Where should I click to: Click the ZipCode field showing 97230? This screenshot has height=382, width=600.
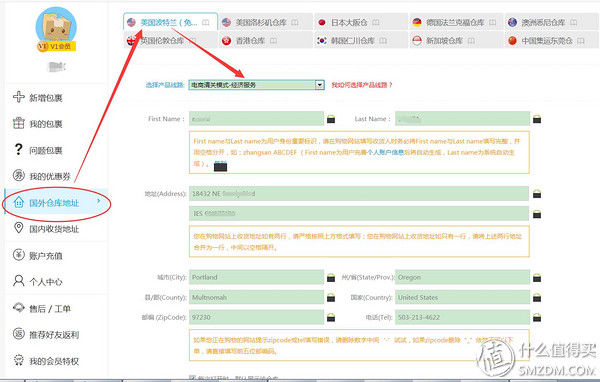pyautogui.click(x=256, y=317)
